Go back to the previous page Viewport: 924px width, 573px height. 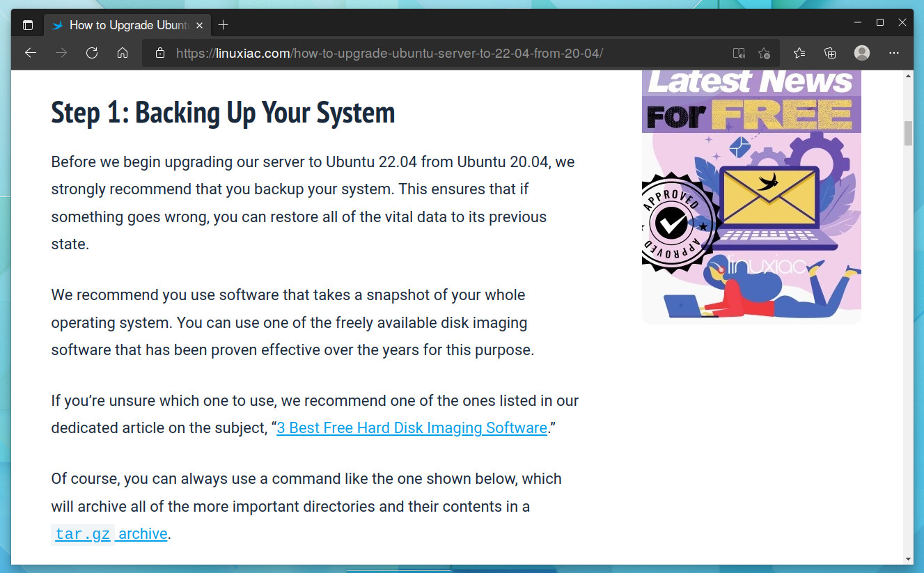[30, 53]
